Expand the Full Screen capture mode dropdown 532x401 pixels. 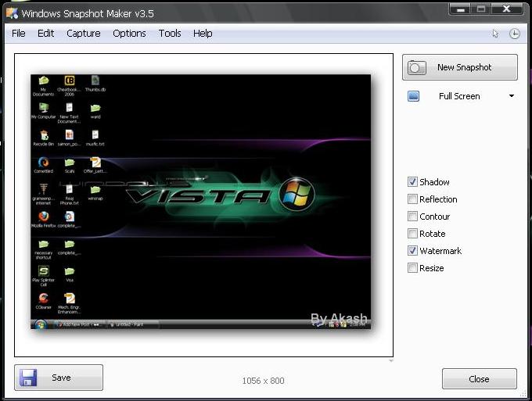click(512, 96)
